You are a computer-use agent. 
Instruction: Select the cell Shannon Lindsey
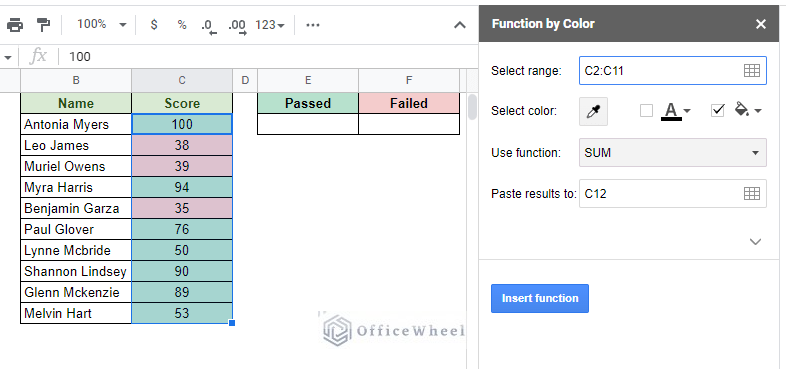[x=76, y=271]
